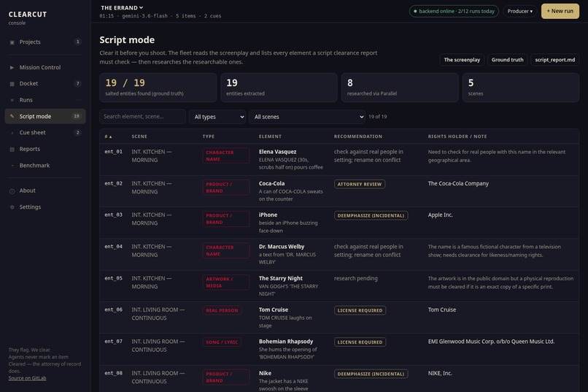
Task: Follow the Source on GitLab link
Action: (x=28, y=378)
